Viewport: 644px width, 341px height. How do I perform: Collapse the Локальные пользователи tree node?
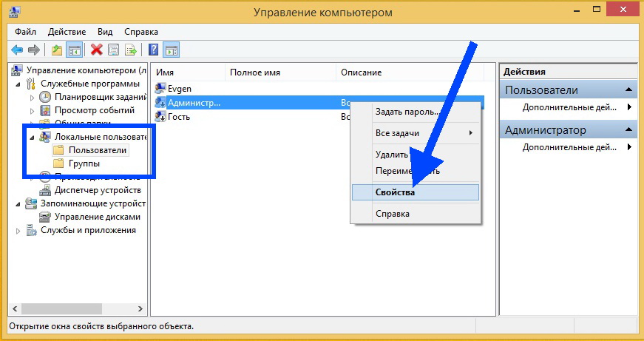33,138
